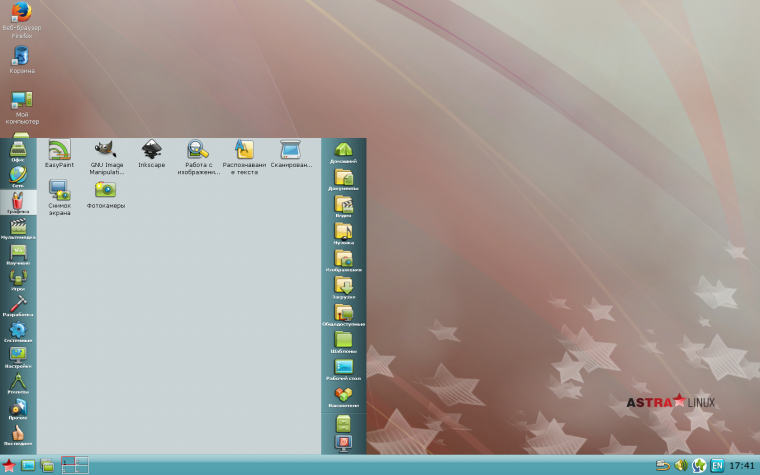Open the volume control tray icon
The height and width of the screenshot is (475, 760).
(681, 466)
